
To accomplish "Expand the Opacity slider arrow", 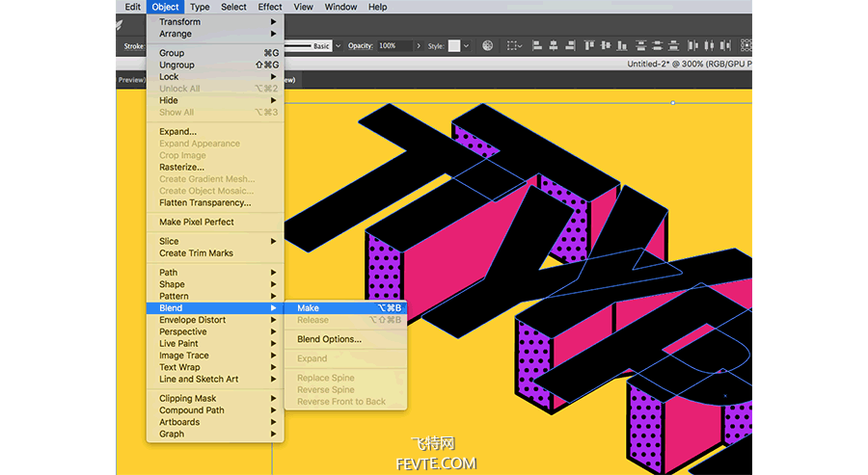I will click(x=419, y=46).
